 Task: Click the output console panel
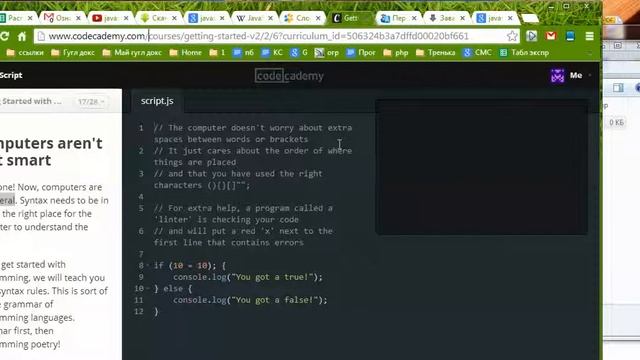tap(482, 167)
